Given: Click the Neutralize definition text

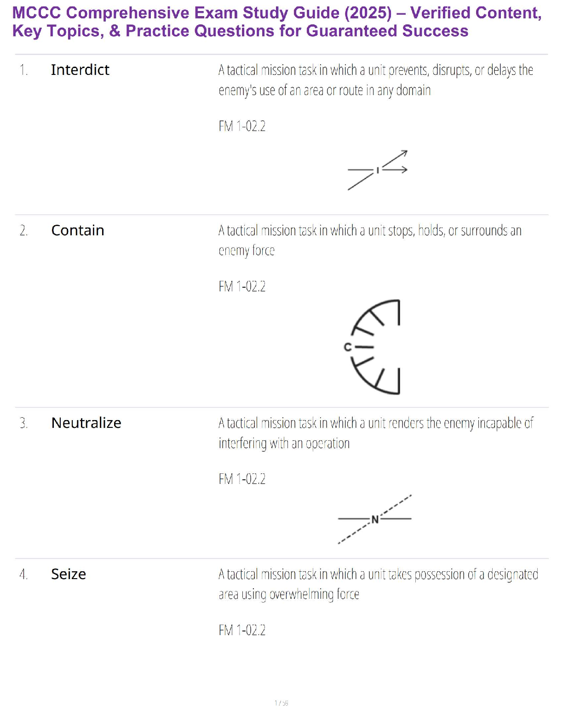Looking at the screenshot, I should tap(375, 433).
